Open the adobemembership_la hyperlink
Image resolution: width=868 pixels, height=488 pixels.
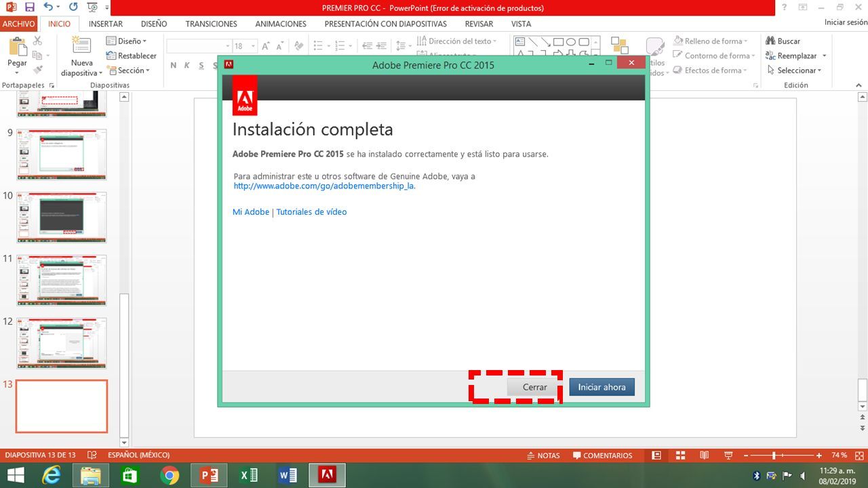[323, 186]
